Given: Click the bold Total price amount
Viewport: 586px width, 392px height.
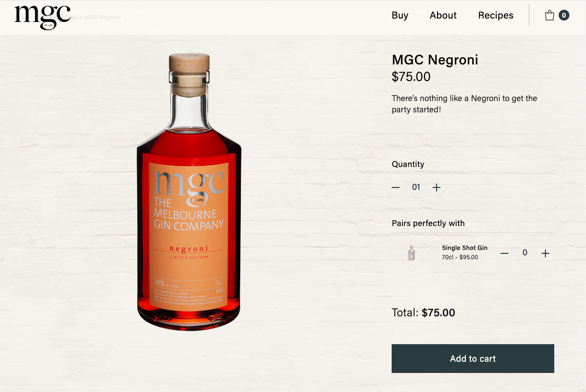Looking at the screenshot, I should (439, 313).
